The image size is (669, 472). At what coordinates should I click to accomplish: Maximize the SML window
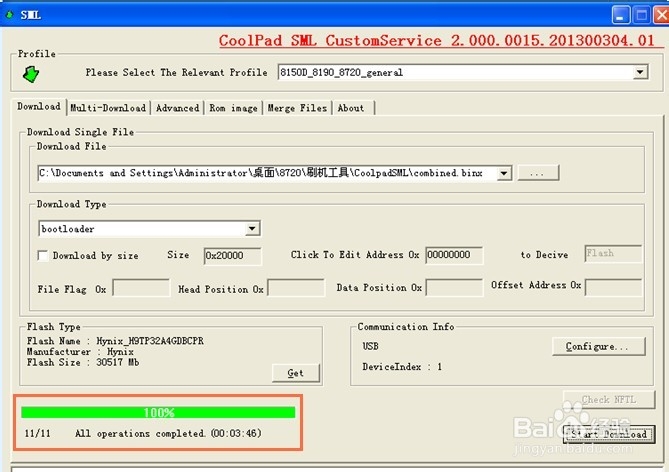(x=641, y=15)
